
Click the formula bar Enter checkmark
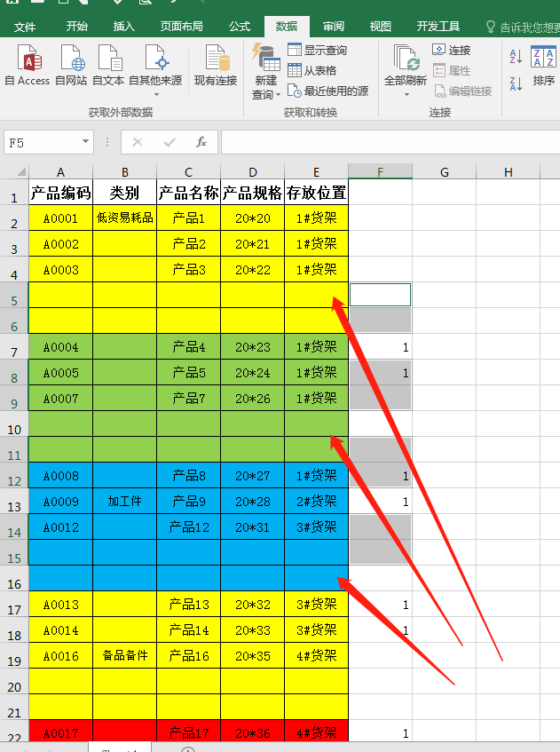[170, 142]
